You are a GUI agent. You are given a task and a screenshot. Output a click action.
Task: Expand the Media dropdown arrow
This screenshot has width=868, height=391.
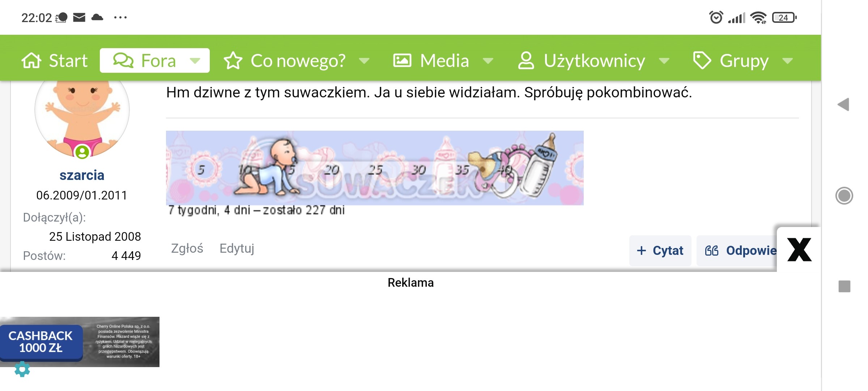tap(488, 61)
